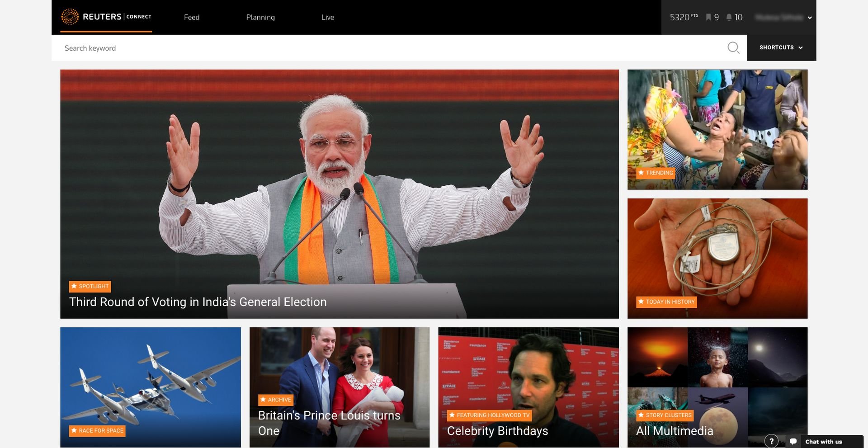Click the Chat with us button
Image resolution: width=868 pixels, height=448 pixels.
point(823,442)
